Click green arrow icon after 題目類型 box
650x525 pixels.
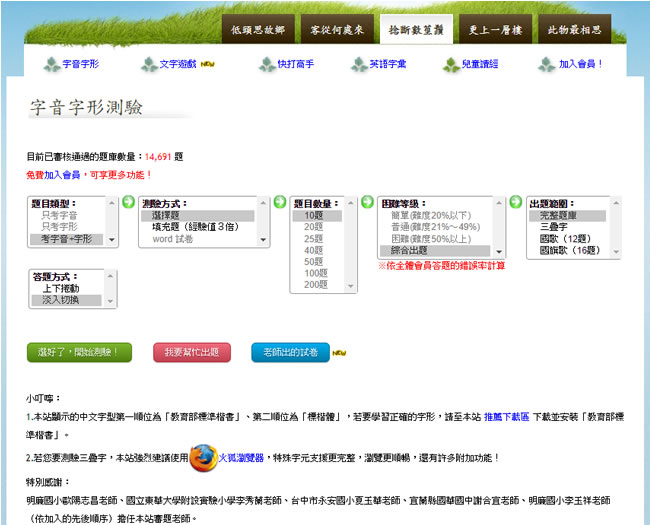tap(128, 201)
